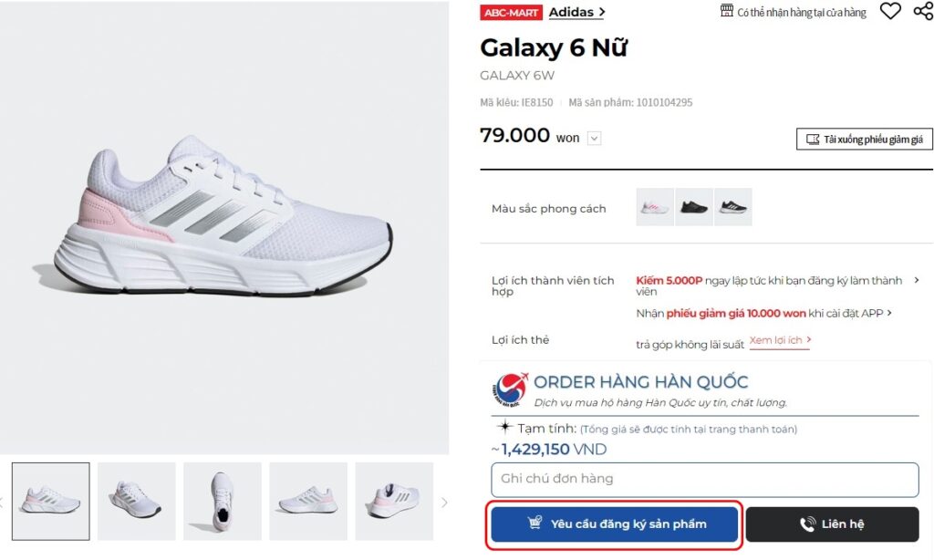
Task: Click the Ghi chú đơn hàng field
Action: (x=703, y=479)
